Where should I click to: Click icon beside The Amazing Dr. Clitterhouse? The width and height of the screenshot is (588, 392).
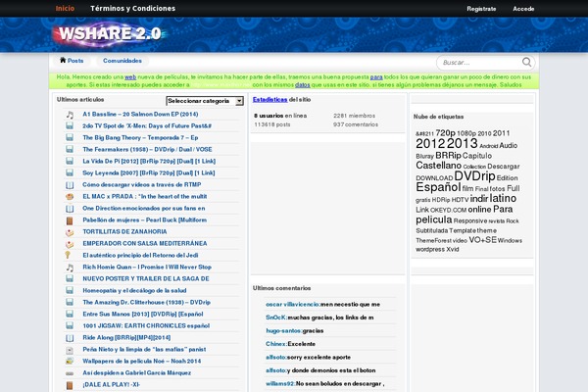[70, 302]
